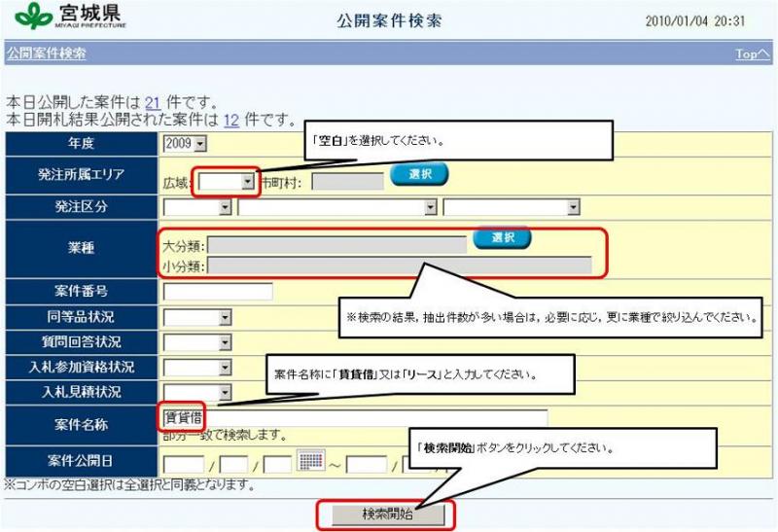Click the start month field of 案件公開日
Image resolution: width=778 pixels, height=532 pixels.
tap(233, 466)
